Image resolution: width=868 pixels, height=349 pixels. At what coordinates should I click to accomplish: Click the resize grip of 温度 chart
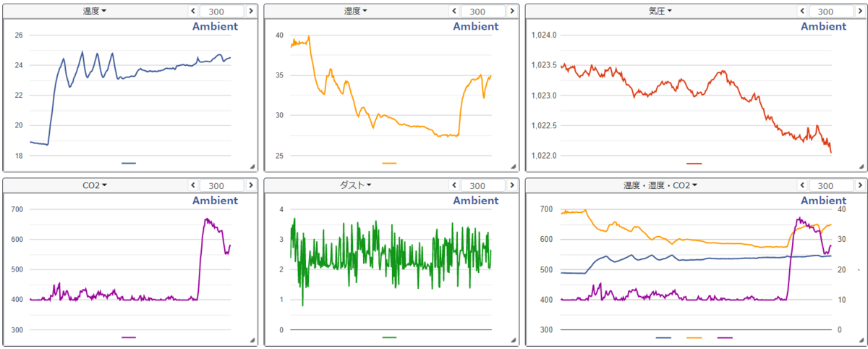252,167
